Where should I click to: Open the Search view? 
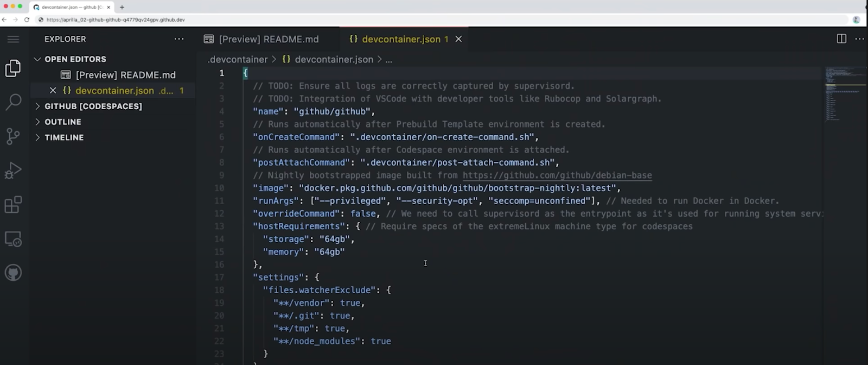pyautogui.click(x=13, y=102)
